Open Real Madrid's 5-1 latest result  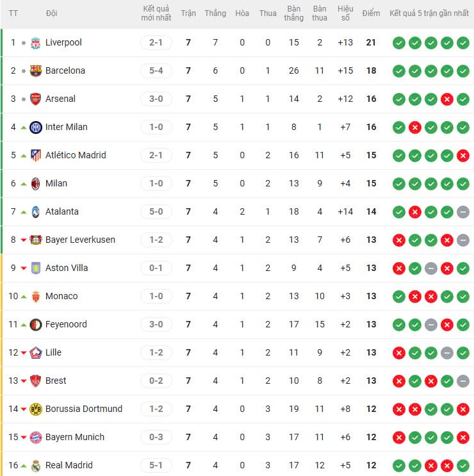[156, 466]
